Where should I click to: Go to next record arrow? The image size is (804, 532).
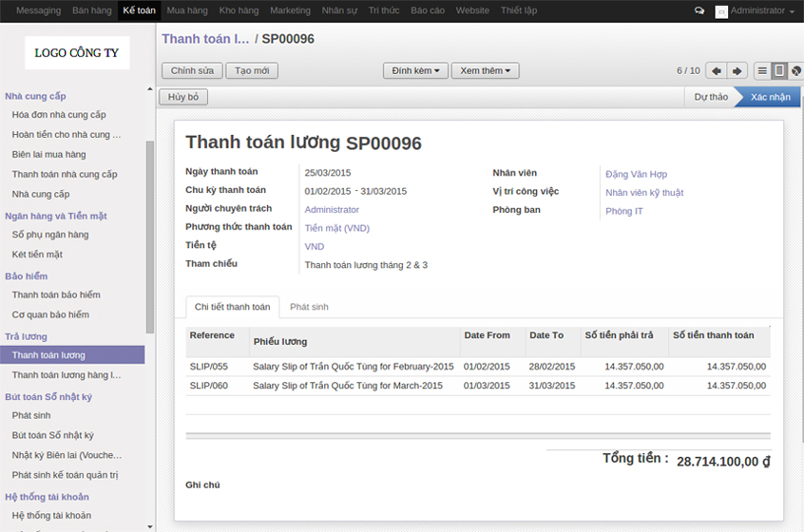click(737, 71)
